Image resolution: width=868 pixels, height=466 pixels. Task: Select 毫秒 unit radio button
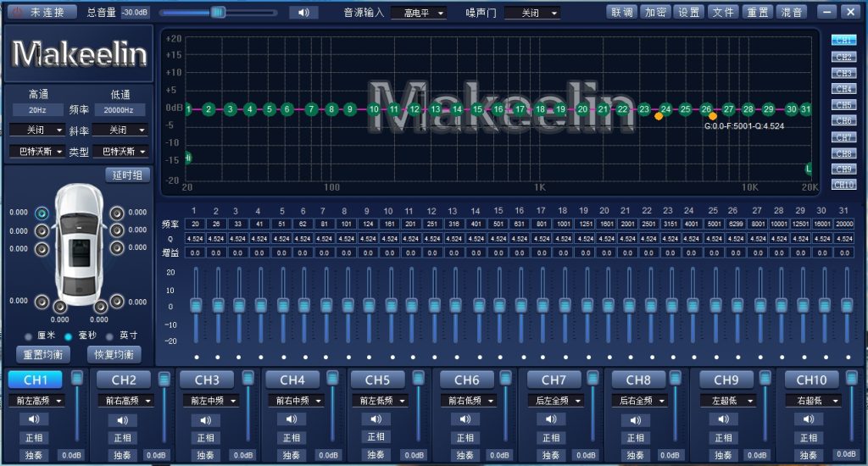click(x=68, y=336)
